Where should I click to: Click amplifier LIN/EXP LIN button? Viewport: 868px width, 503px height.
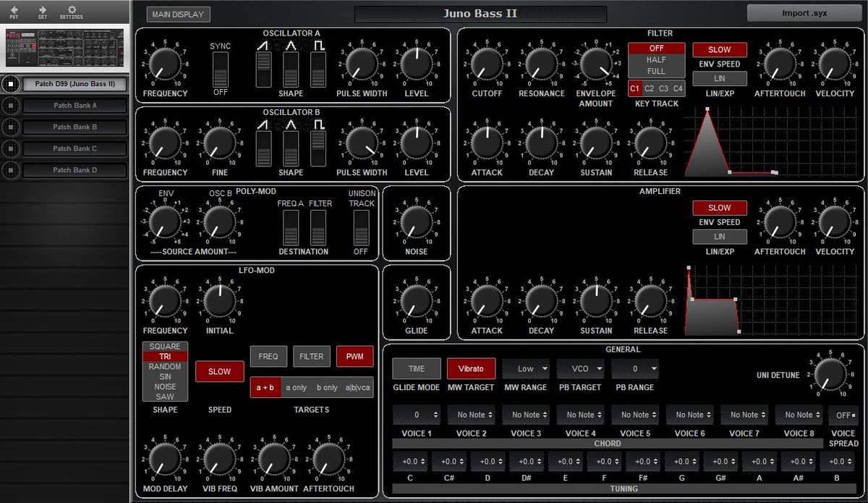(720, 237)
